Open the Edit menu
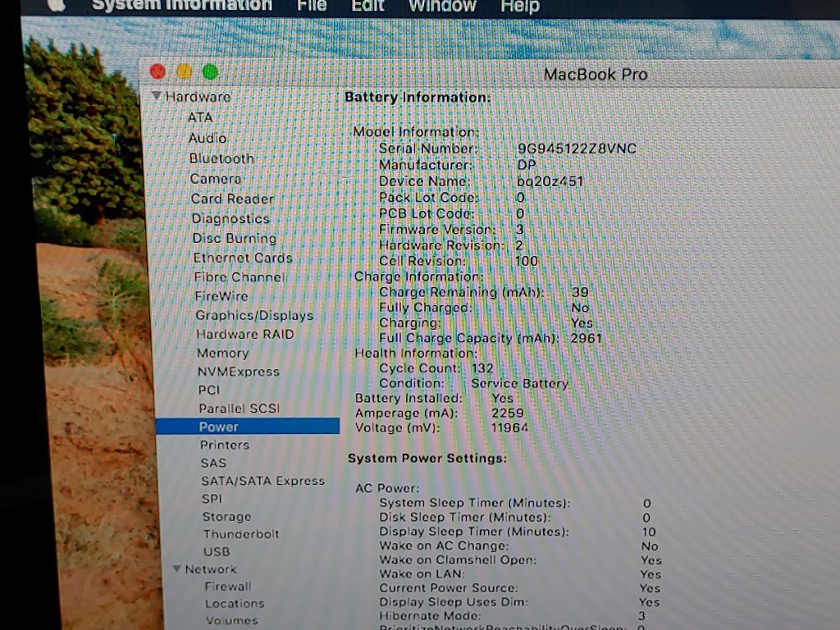 (367, 6)
